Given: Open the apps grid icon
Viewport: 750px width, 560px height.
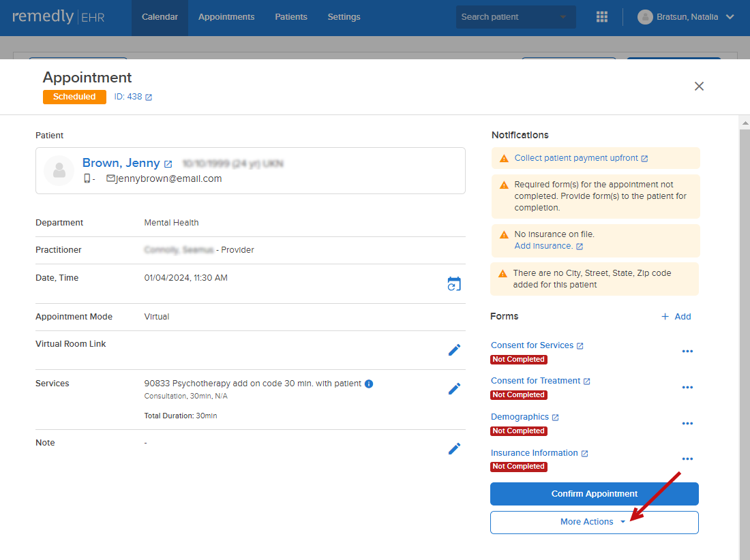Looking at the screenshot, I should coord(602,17).
